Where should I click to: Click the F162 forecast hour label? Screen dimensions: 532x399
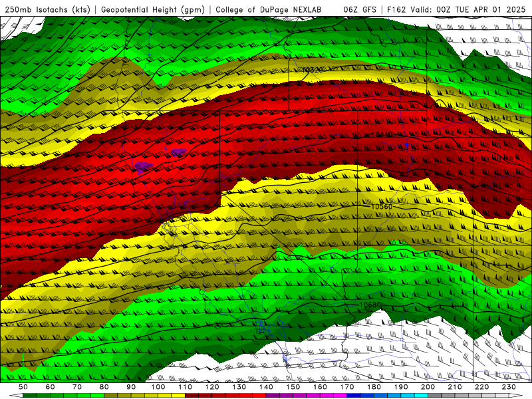(x=396, y=10)
